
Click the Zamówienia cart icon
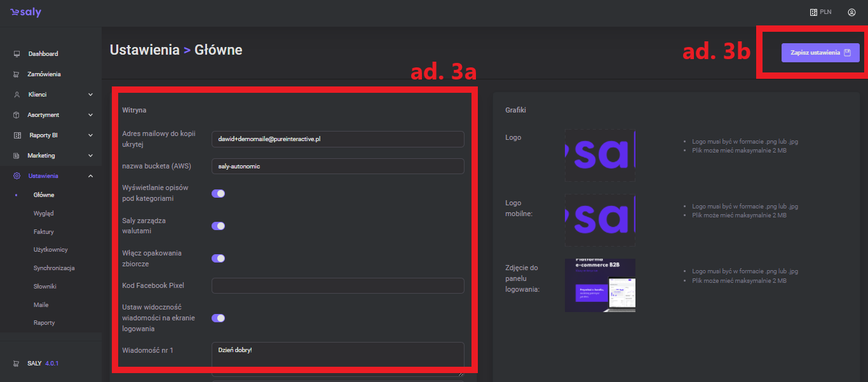17,74
